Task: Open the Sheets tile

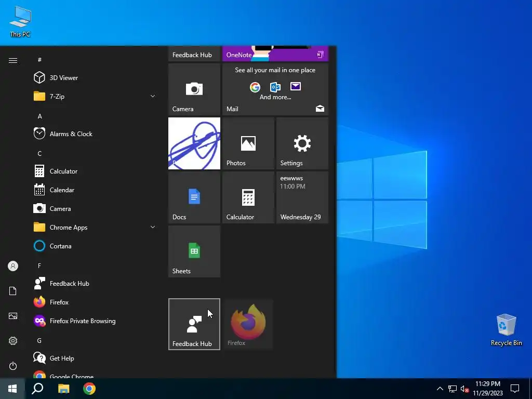Action: point(194,251)
